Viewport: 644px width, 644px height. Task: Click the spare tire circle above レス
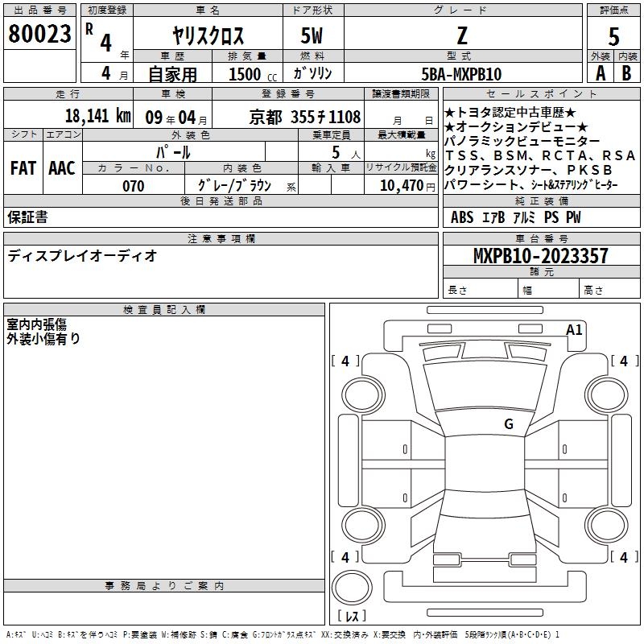click(x=352, y=588)
